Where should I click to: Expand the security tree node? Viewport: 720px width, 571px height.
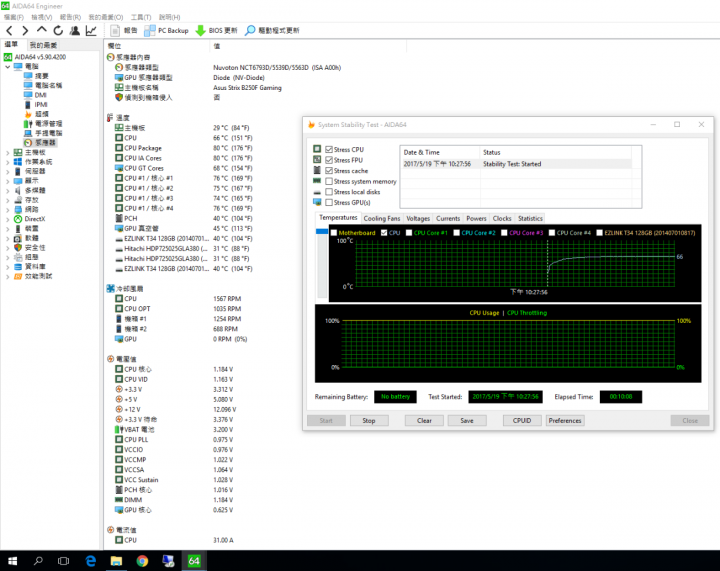coord(7,248)
